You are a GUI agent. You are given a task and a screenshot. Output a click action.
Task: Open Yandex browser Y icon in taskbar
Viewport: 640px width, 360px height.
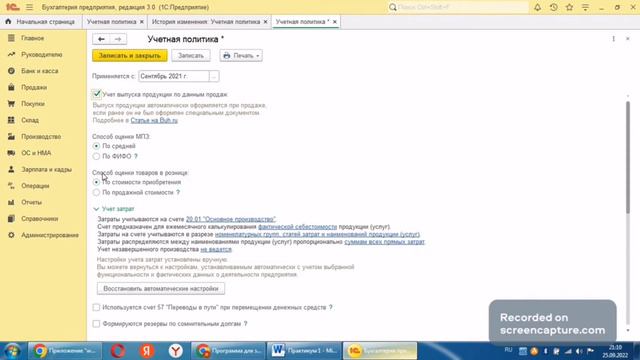(x=176, y=351)
